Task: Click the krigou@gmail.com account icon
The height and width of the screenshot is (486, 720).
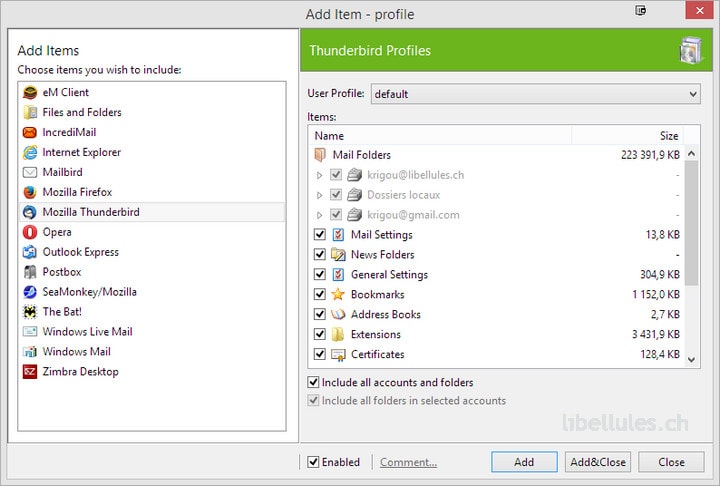Action: click(354, 215)
